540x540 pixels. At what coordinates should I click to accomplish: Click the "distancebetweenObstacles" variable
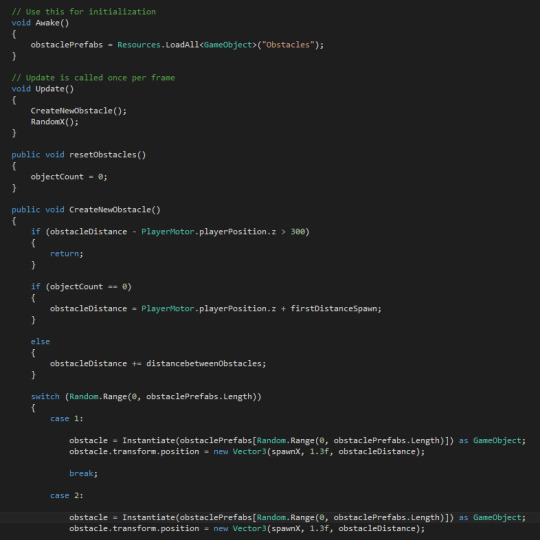[204, 364]
